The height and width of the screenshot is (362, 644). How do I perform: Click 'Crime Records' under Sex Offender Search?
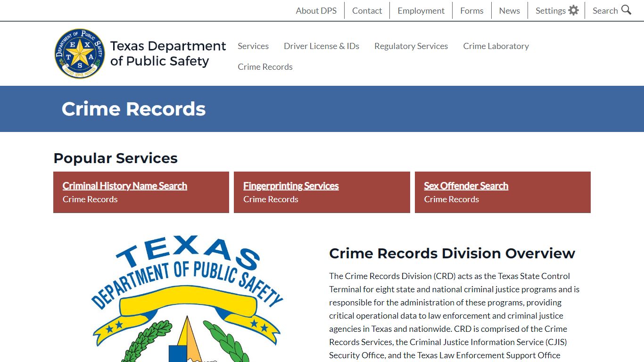451,199
